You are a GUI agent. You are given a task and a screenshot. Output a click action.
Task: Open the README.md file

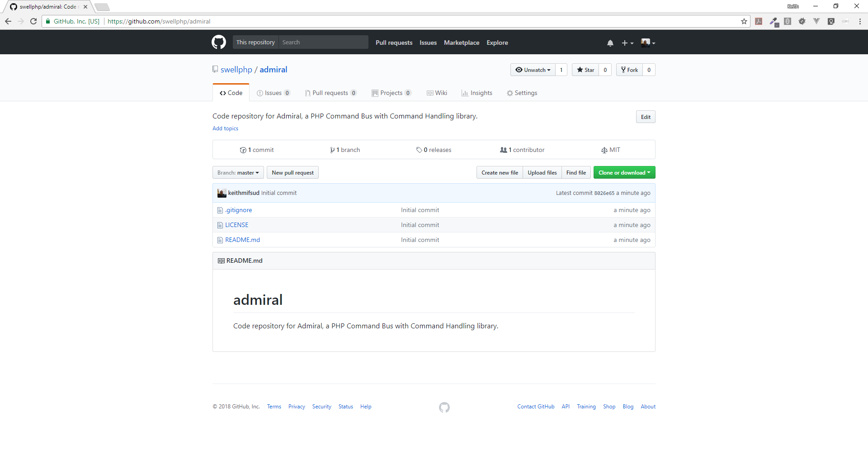242,240
